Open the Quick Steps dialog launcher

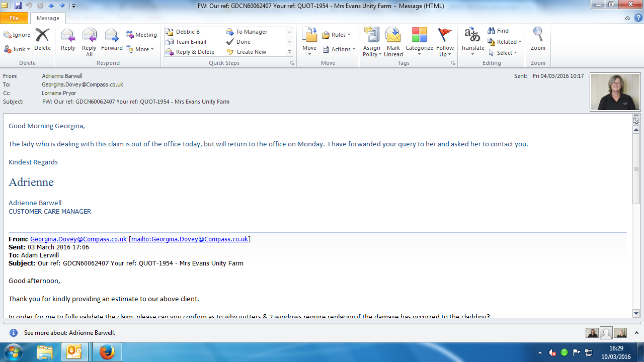tap(292, 63)
